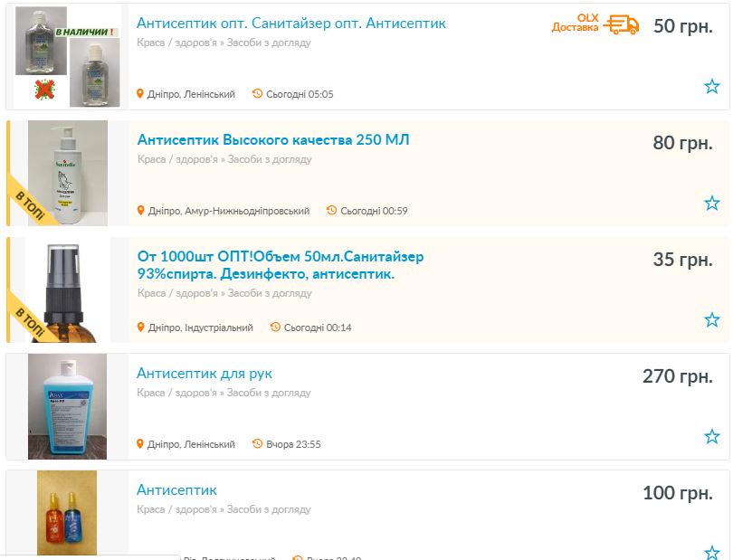This screenshot has width=733, height=560.
Task: Click location pin beside Дніпро, Амур-Нижньодніпровський
Action: [x=141, y=211]
